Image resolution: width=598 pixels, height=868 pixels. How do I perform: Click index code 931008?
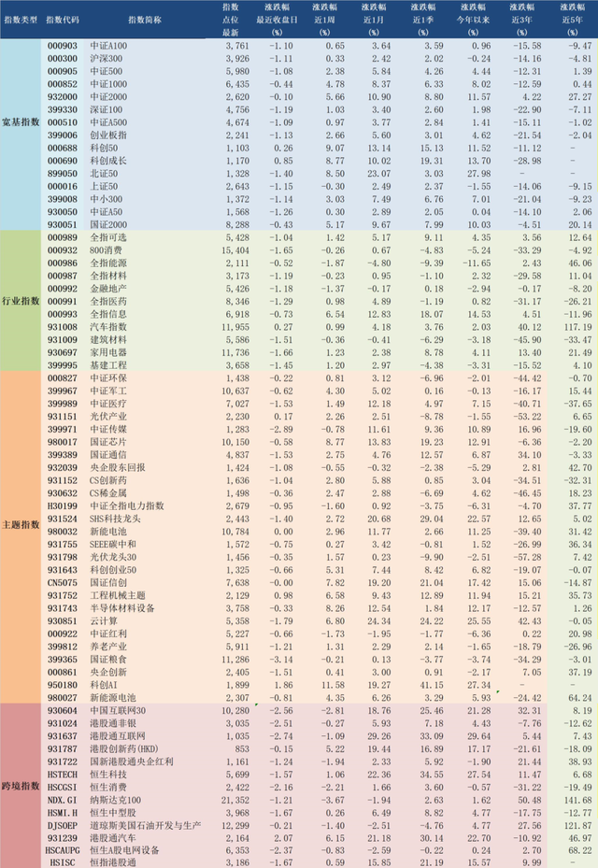[x=62, y=327]
